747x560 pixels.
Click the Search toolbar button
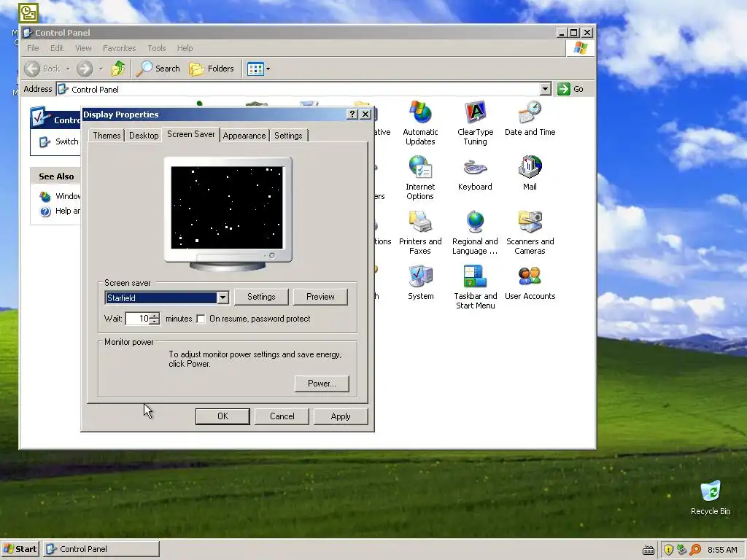pos(158,69)
